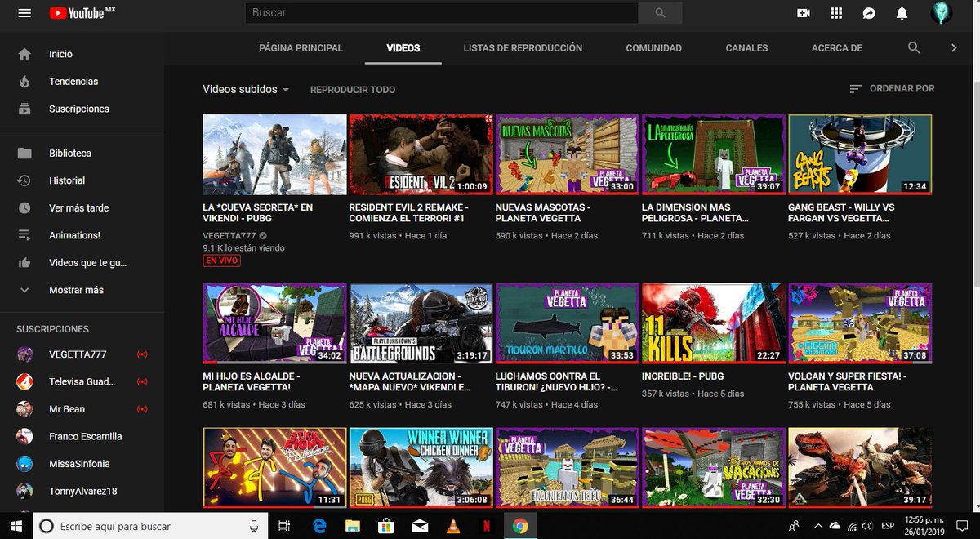Viewport: 980px width, 539px height.
Task: Click Windows taskbar search box
Action: click(x=151, y=526)
